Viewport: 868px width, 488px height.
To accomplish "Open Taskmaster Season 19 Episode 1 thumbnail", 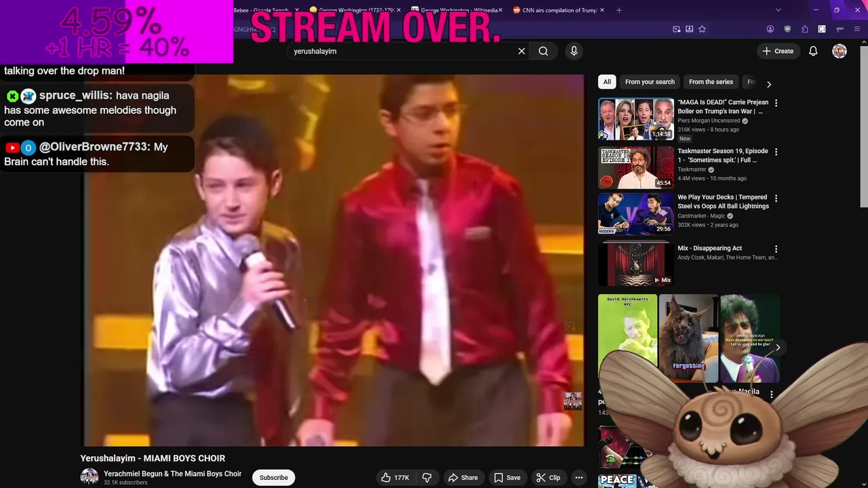I will pyautogui.click(x=636, y=167).
